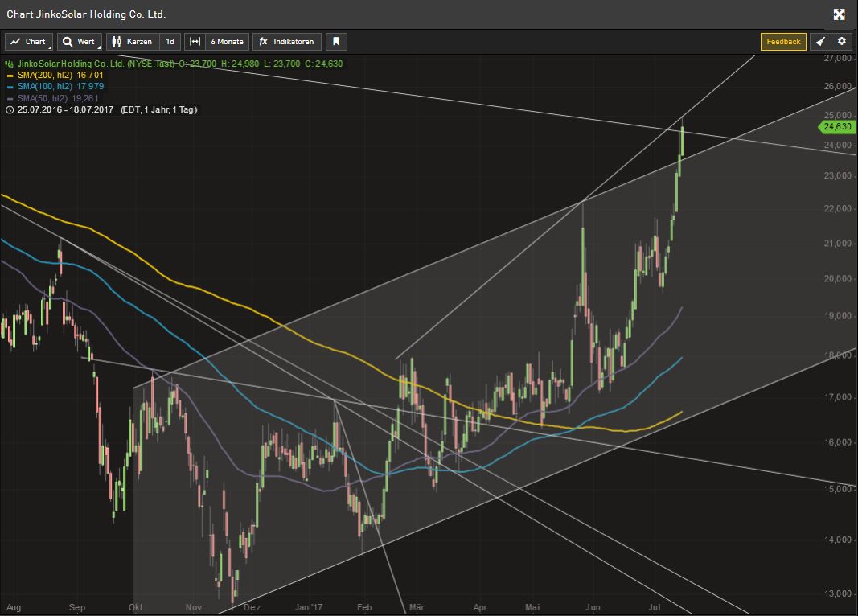
Task: Open the 1d interval selector
Action: pyautogui.click(x=170, y=42)
